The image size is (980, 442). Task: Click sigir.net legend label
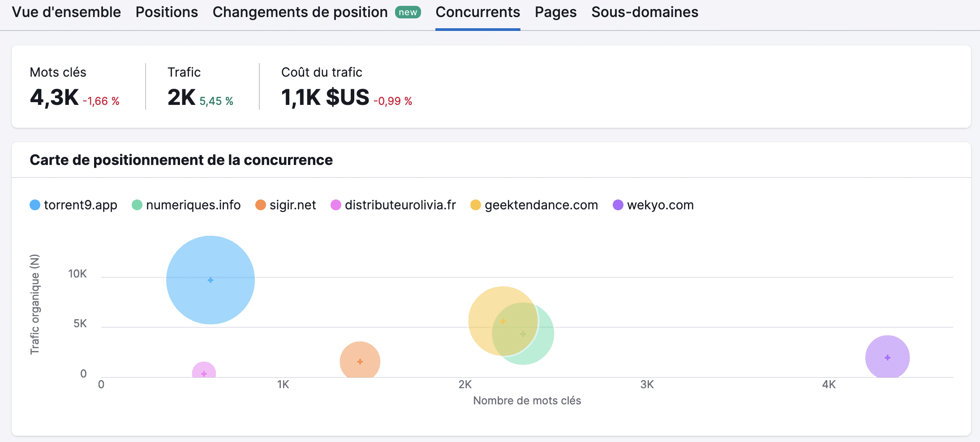293,205
